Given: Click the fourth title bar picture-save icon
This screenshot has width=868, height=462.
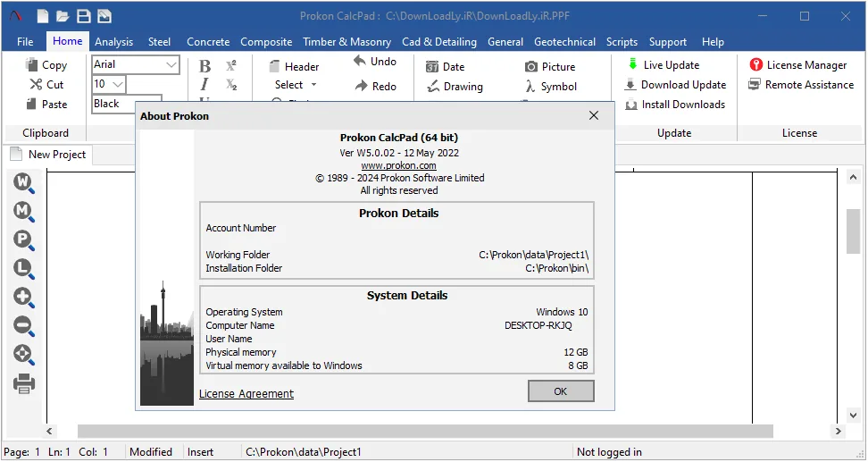Looking at the screenshot, I should click(x=104, y=16).
